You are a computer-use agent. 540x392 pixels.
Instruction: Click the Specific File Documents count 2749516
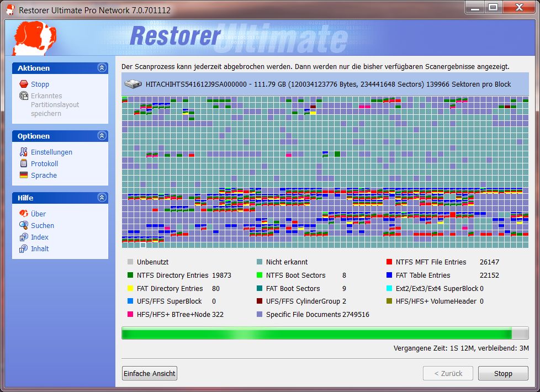(x=356, y=315)
